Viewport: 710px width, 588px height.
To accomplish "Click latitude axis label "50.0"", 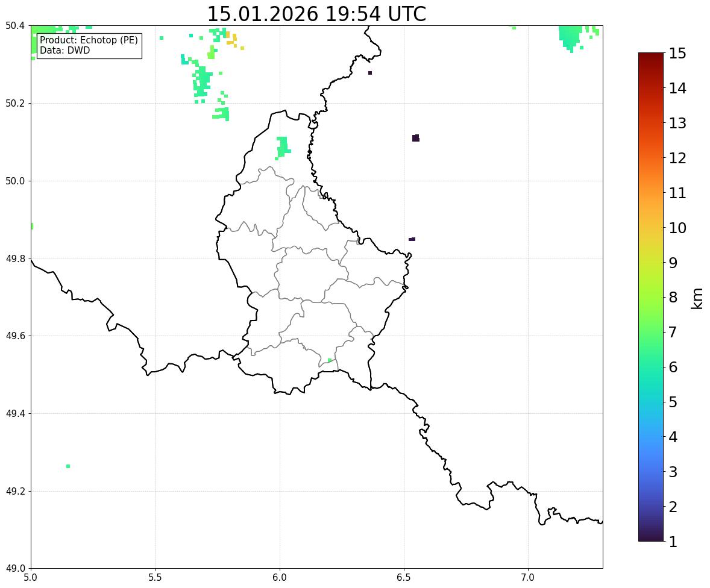I will (14, 181).
